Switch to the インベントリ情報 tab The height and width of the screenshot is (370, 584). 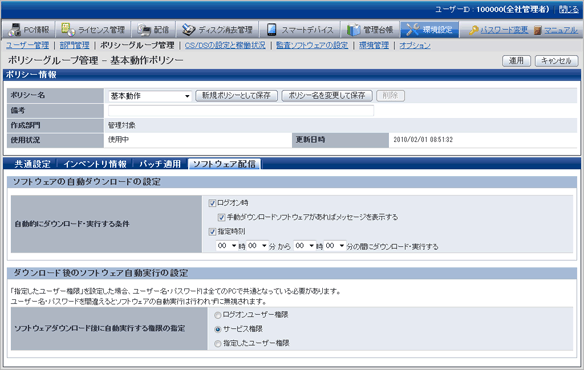click(95, 164)
